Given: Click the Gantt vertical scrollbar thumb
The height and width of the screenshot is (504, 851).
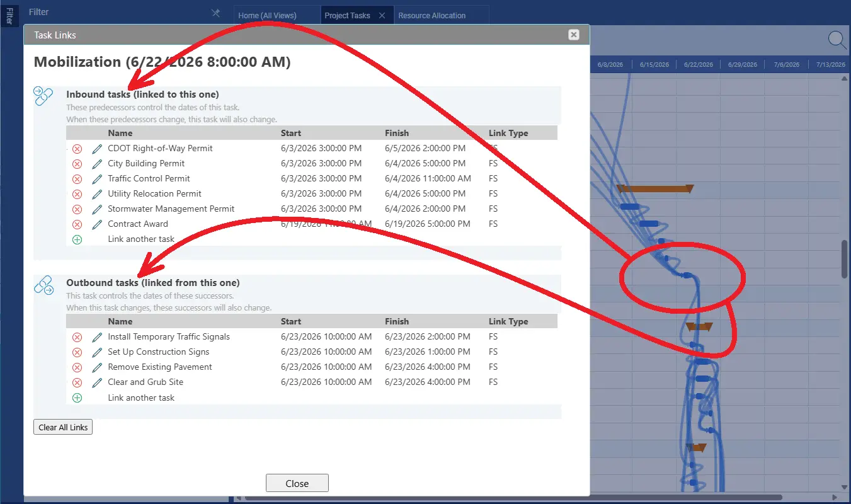Looking at the screenshot, I should (x=845, y=259).
